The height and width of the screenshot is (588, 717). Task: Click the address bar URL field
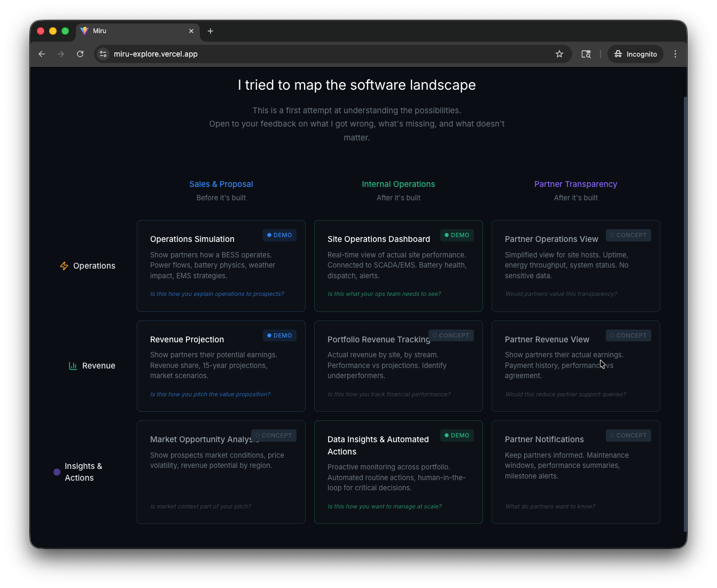[321, 54]
